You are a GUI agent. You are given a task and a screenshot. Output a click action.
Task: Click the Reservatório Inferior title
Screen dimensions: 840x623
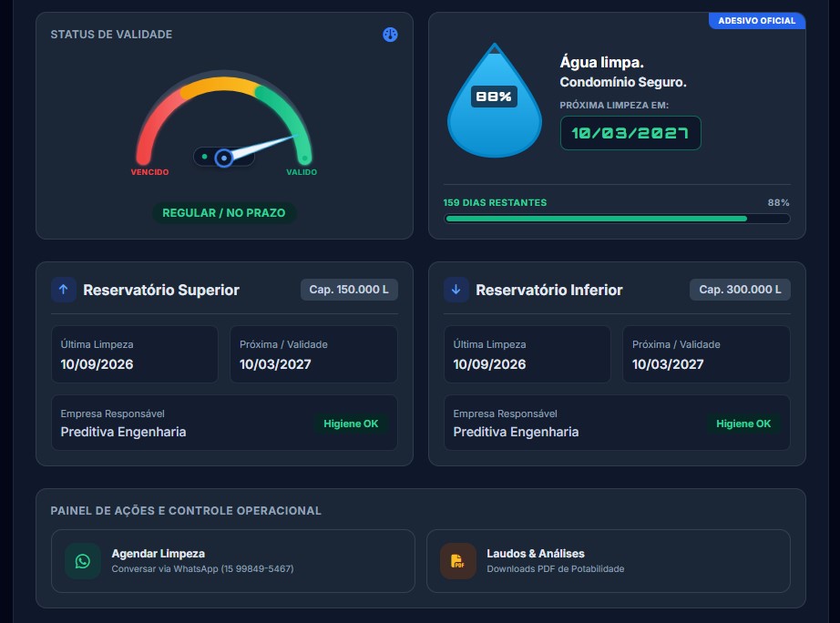(x=549, y=290)
